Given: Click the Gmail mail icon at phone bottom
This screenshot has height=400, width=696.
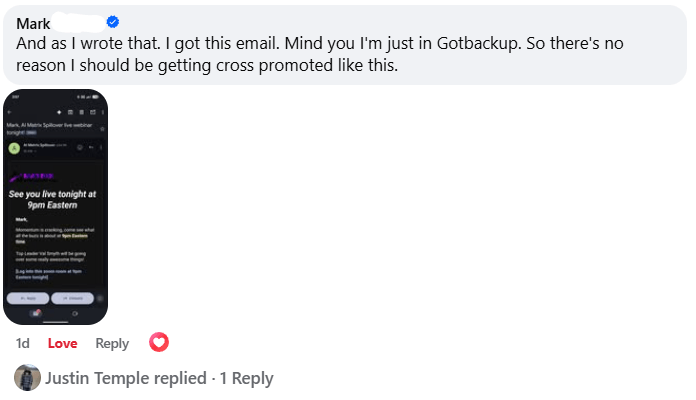Looking at the screenshot, I should pos(36,313).
